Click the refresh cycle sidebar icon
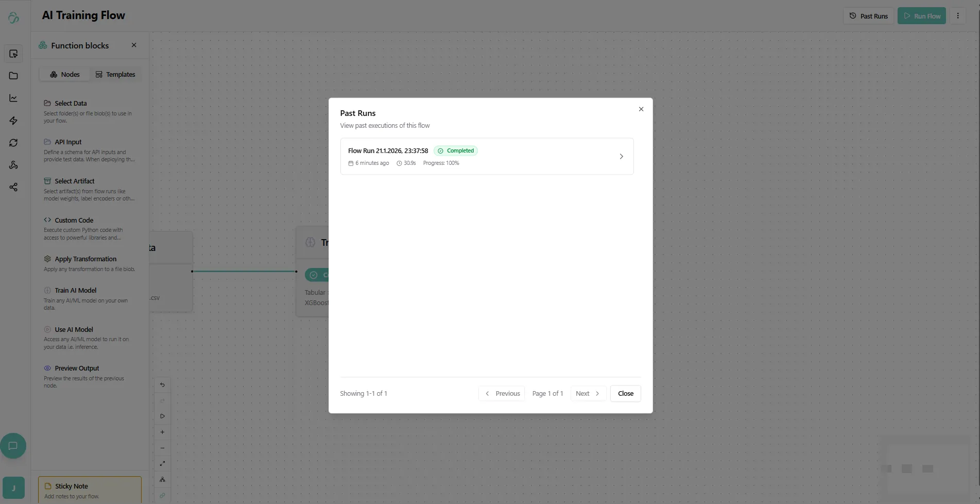This screenshot has width=980, height=504. [13, 143]
